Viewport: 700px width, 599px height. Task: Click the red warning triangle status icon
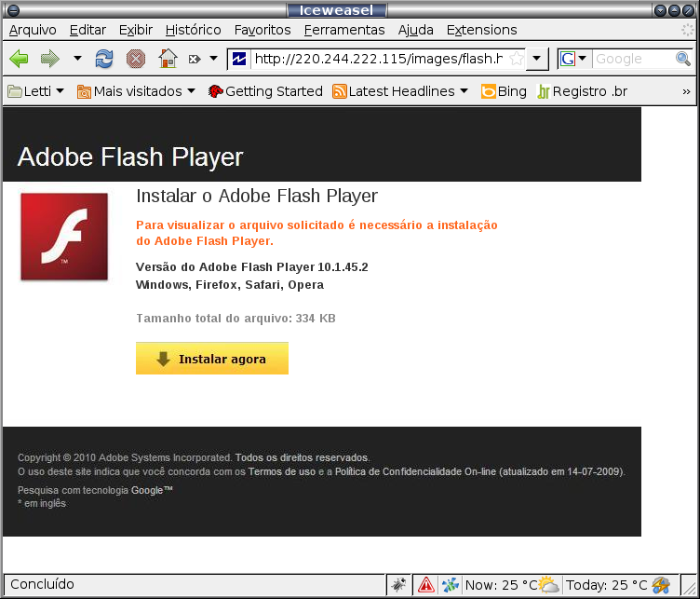(426, 584)
